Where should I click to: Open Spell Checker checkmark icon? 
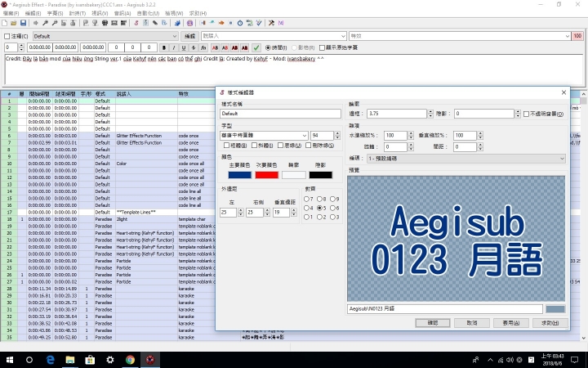(x=259, y=23)
